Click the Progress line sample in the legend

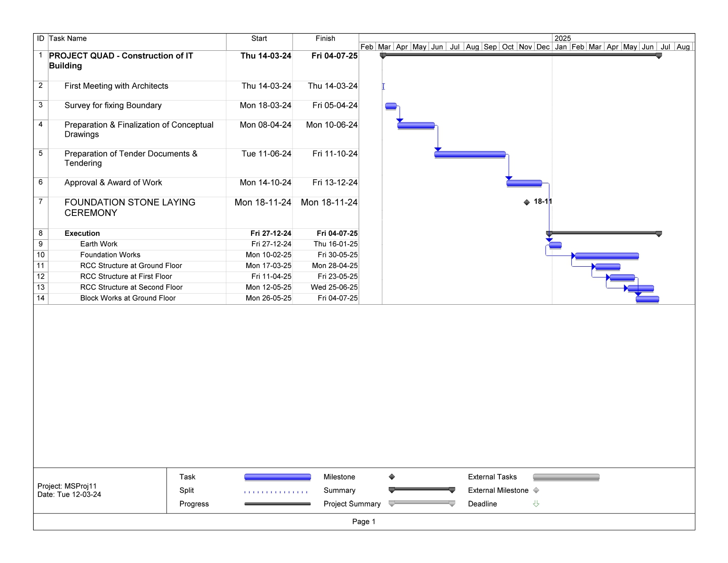tap(277, 504)
